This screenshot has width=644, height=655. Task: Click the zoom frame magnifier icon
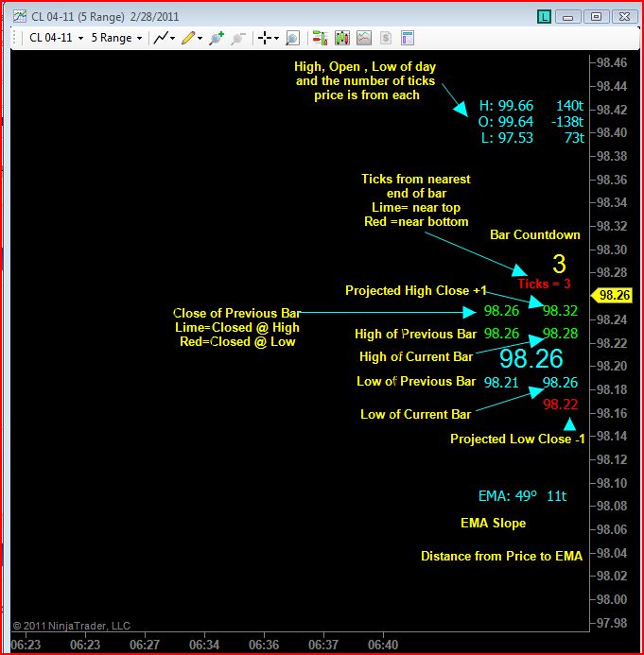pyautogui.click(x=292, y=38)
